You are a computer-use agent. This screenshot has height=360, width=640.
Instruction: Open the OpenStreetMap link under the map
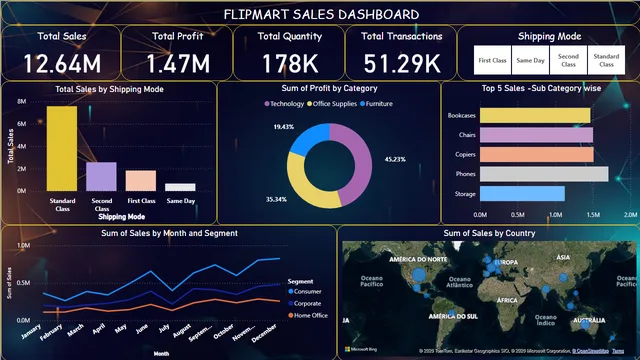tap(590, 351)
